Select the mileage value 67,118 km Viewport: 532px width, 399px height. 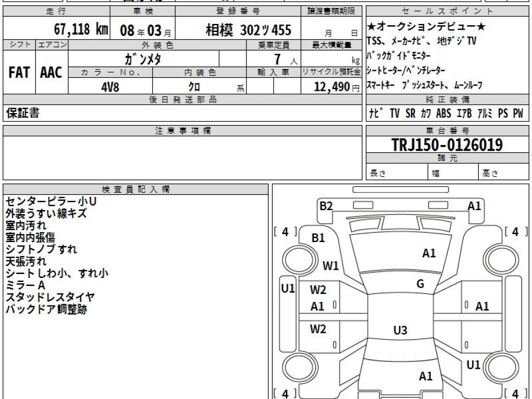coord(81,30)
